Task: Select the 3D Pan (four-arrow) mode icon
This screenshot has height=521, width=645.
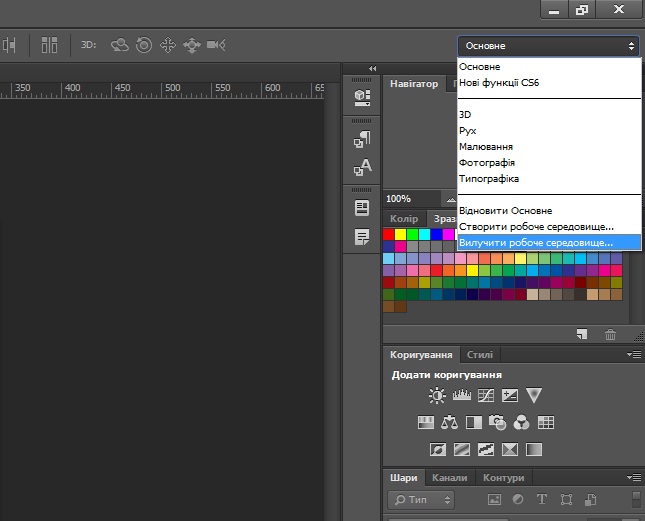Action: [168, 45]
